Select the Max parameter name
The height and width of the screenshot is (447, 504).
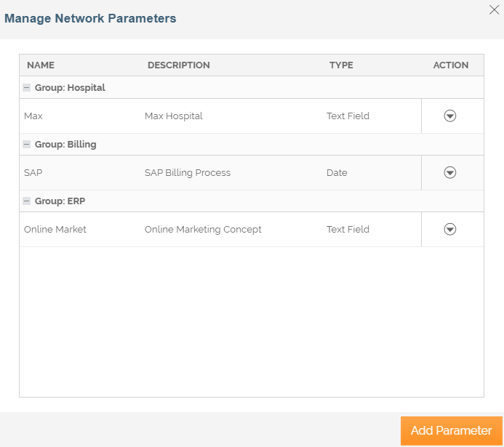click(33, 116)
